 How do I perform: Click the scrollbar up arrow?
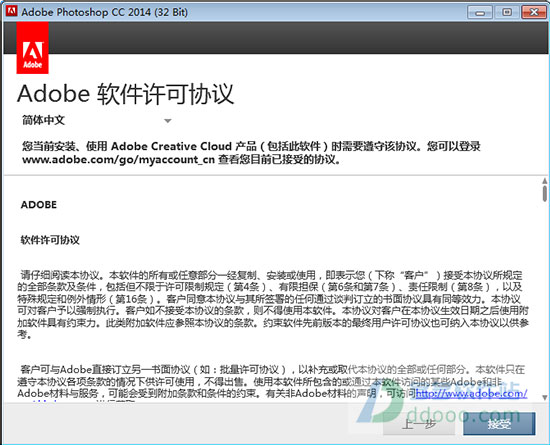pos(544,181)
